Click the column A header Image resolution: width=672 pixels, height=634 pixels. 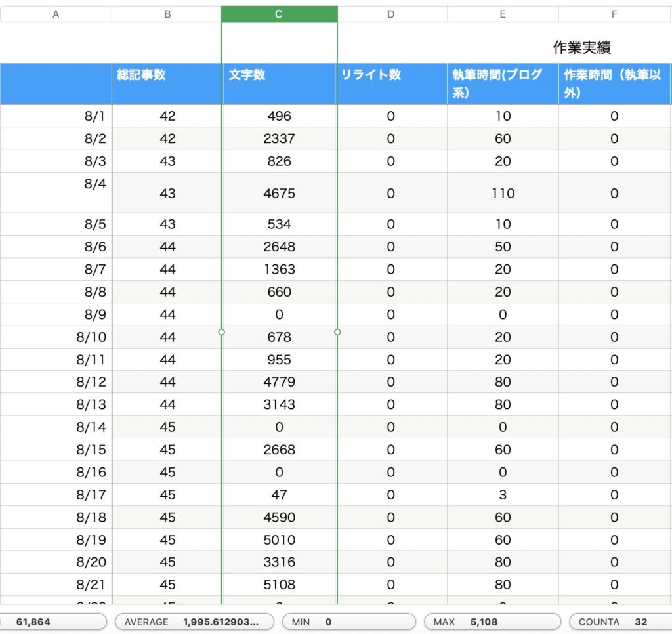pos(56,14)
